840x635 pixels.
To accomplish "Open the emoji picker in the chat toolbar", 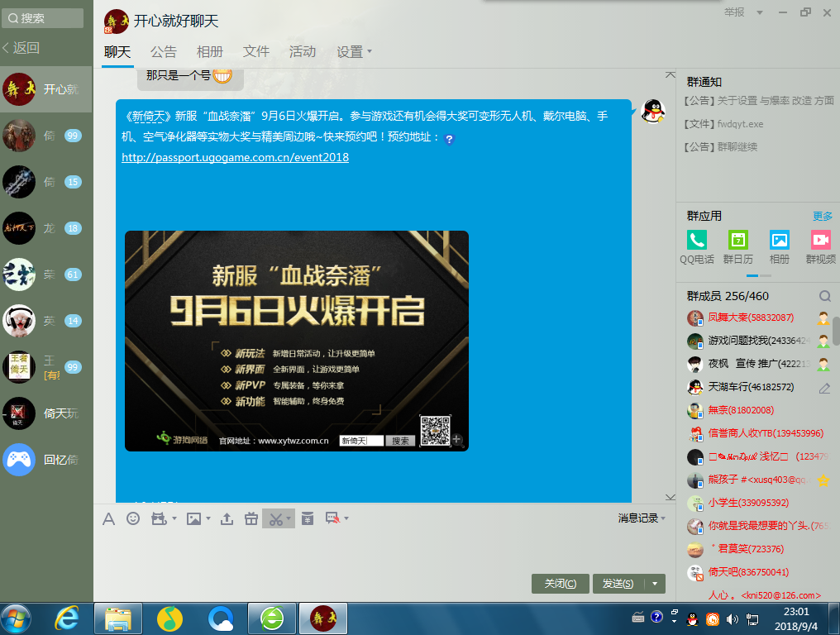I will tap(133, 518).
